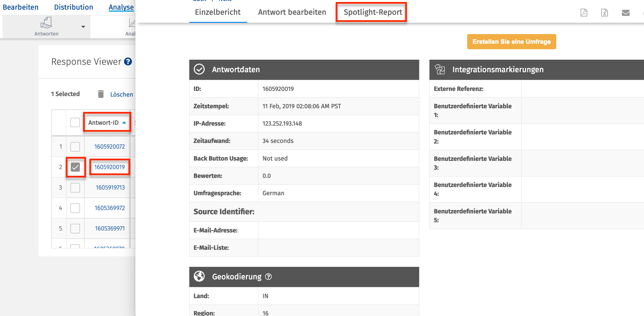This screenshot has height=316, width=644.
Task: Sort by Antwort-ID column arrow
Action: pos(124,122)
